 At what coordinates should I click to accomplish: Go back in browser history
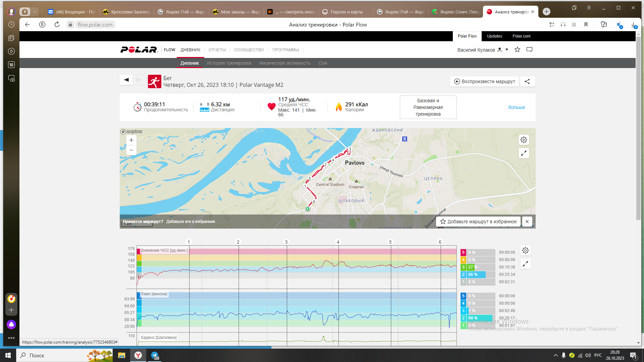point(28,24)
